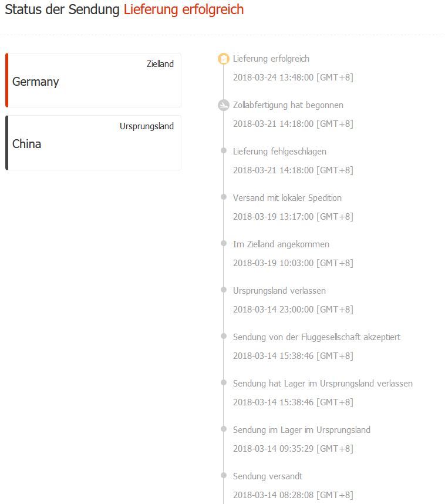Click the 'Sendung hat Lager verlassen' timeline dot
445x504 pixels.
(224, 383)
